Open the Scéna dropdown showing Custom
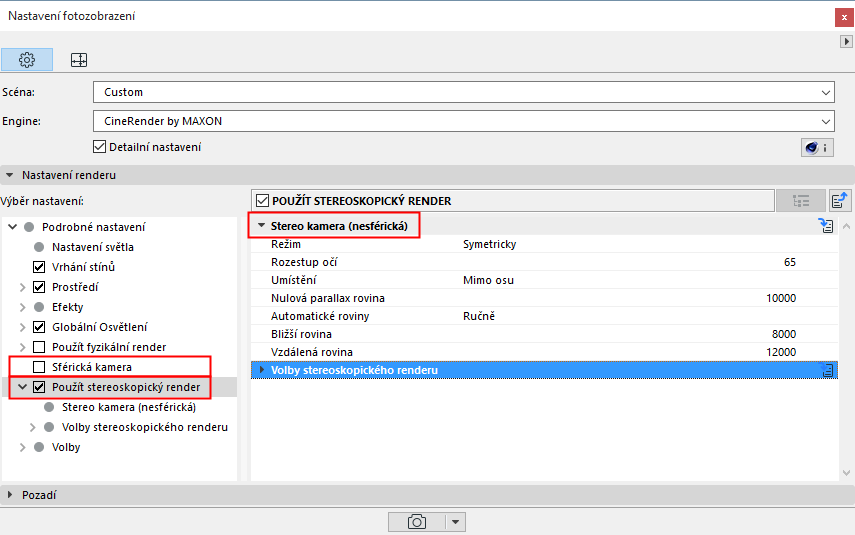The width and height of the screenshot is (855, 535). (463, 92)
